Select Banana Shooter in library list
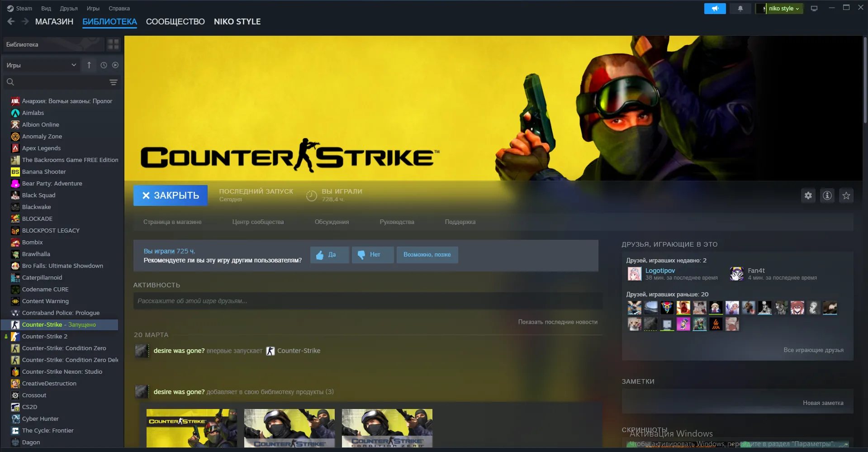Screen dimensions: 868x452 pyautogui.click(x=44, y=172)
